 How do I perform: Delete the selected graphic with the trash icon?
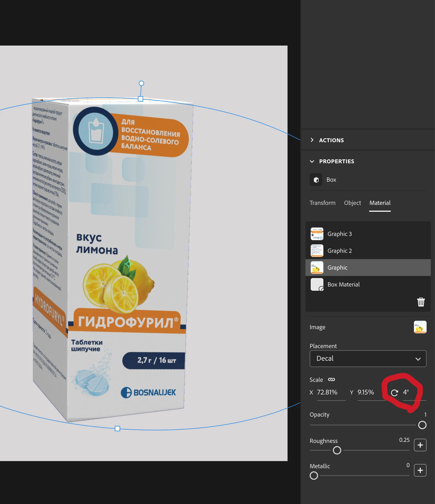pyautogui.click(x=421, y=302)
